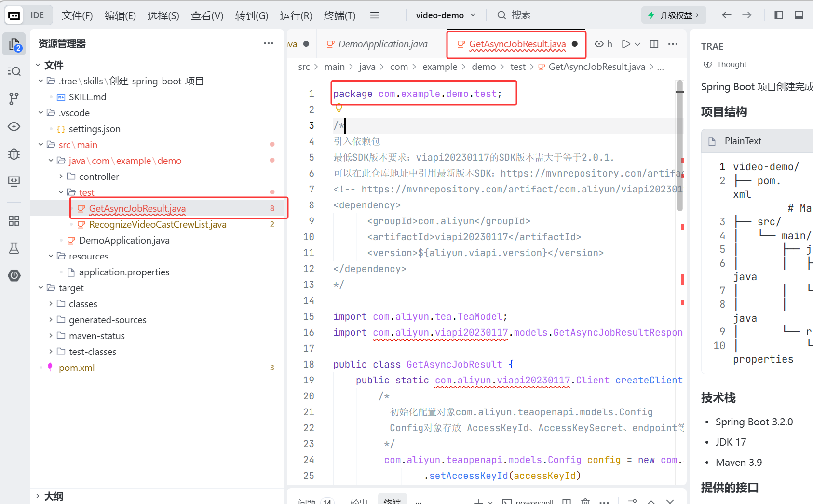
Task: Toggle the eye 'h' preview button in editor toolbar
Action: coord(604,44)
